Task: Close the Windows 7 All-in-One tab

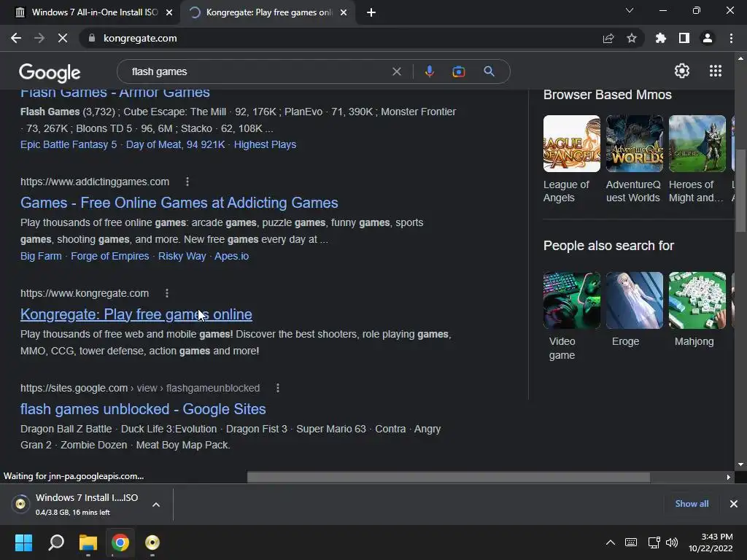Action: [x=169, y=12]
